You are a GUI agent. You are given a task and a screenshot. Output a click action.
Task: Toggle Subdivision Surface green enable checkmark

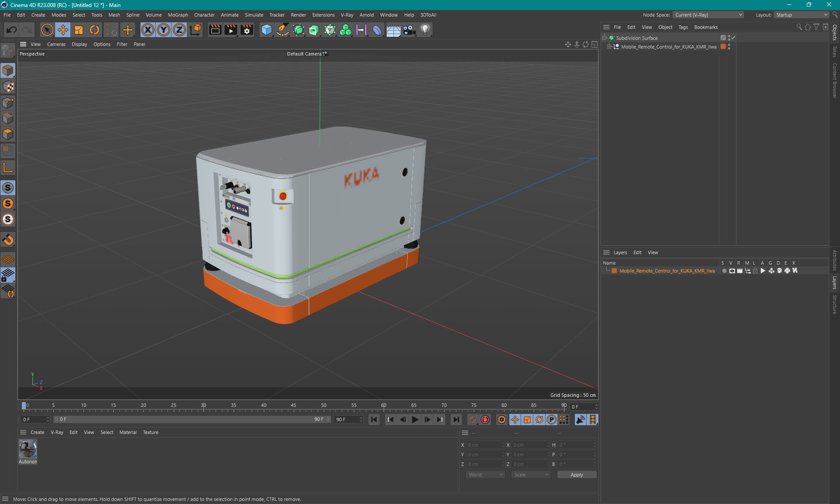click(x=734, y=38)
